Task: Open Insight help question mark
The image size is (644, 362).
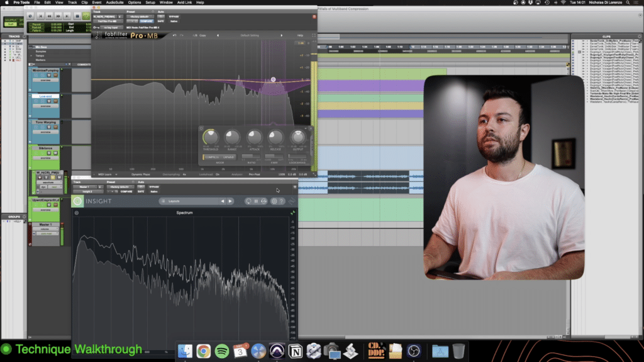Action: [281, 201]
